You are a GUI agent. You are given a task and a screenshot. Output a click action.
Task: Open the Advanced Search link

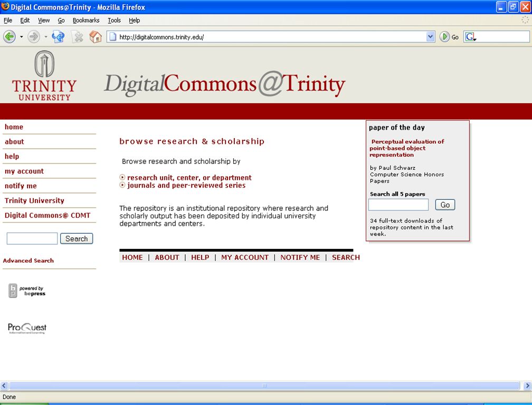point(28,261)
